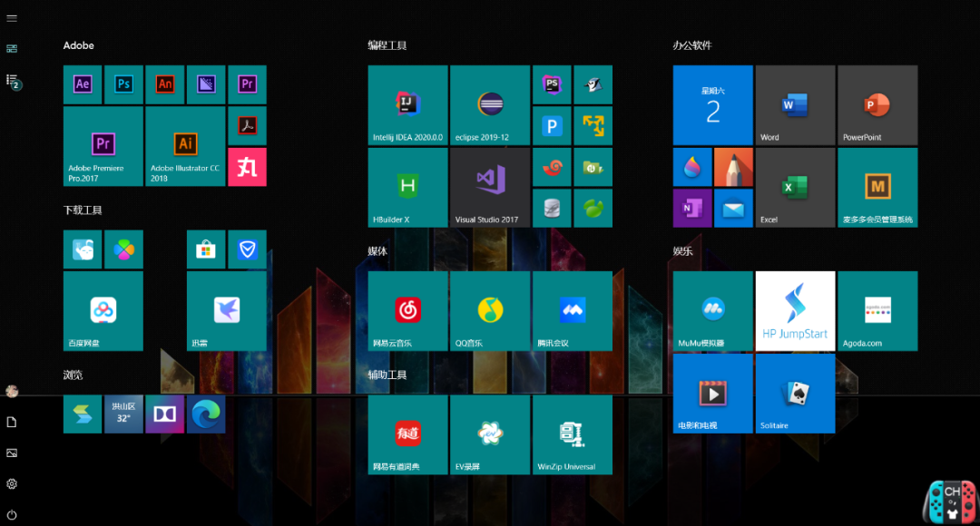The image size is (980, 526).
Task: Open the white rabbit download tile
Action: pyautogui.click(x=83, y=249)
